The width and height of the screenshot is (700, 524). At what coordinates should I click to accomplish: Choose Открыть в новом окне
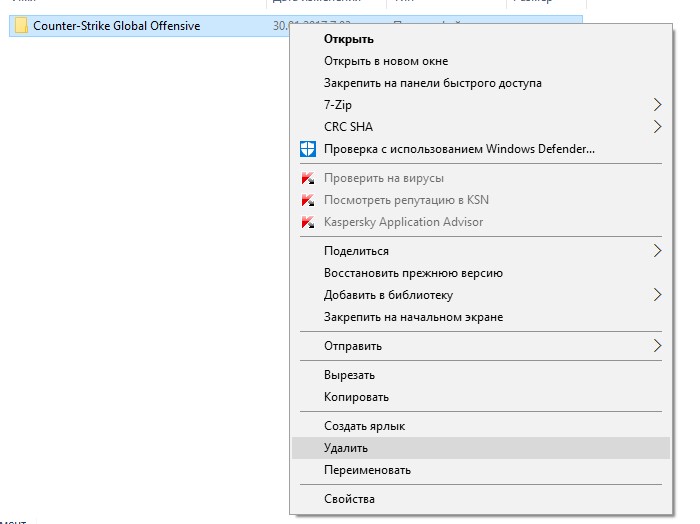(x=386, y=61)
